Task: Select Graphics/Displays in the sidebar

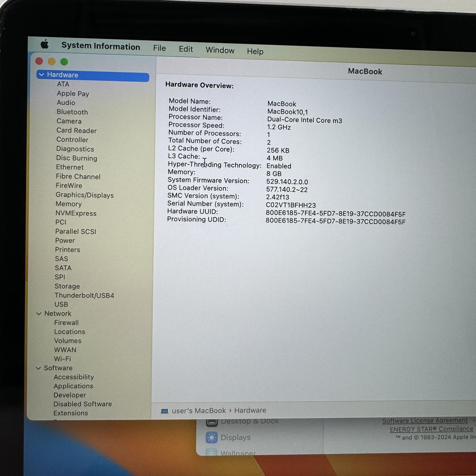Action: [85, 195]
